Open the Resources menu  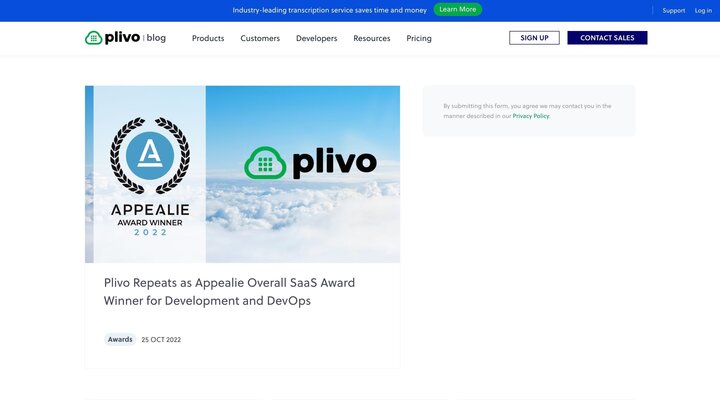point(371,38)
